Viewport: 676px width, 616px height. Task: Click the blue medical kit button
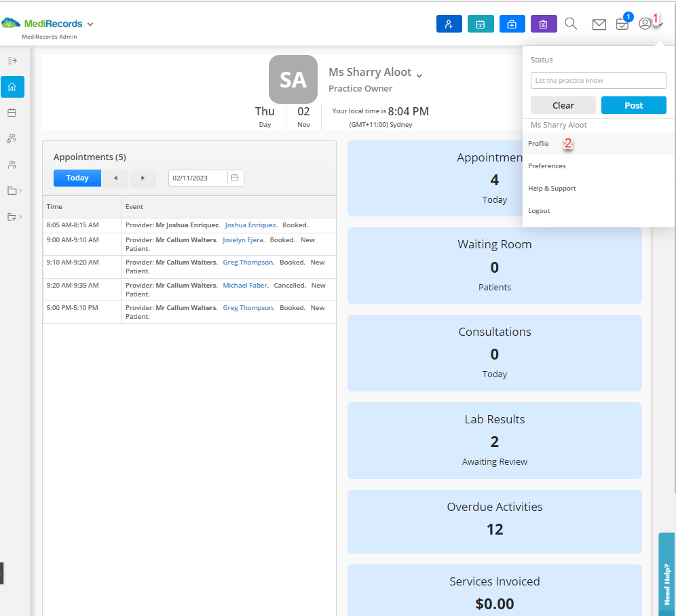tap(512, 24)
